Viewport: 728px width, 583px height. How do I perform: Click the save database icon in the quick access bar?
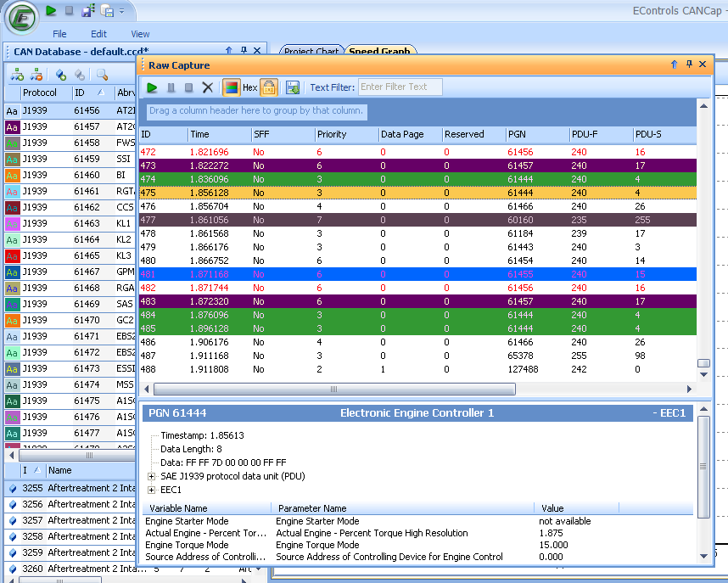click(x=107, y=10)
